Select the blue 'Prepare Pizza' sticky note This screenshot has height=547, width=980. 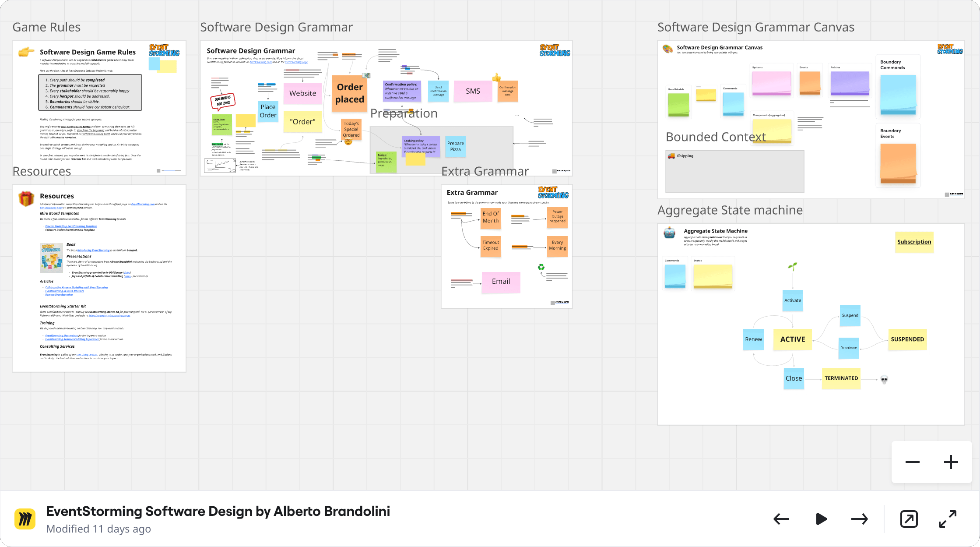click(456, 146)
